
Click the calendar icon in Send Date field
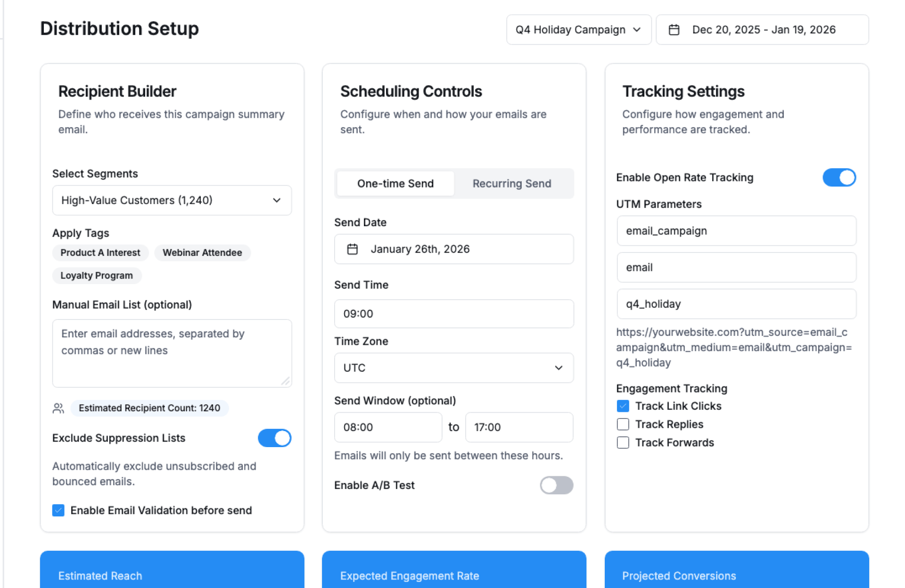tap(352, 249)
